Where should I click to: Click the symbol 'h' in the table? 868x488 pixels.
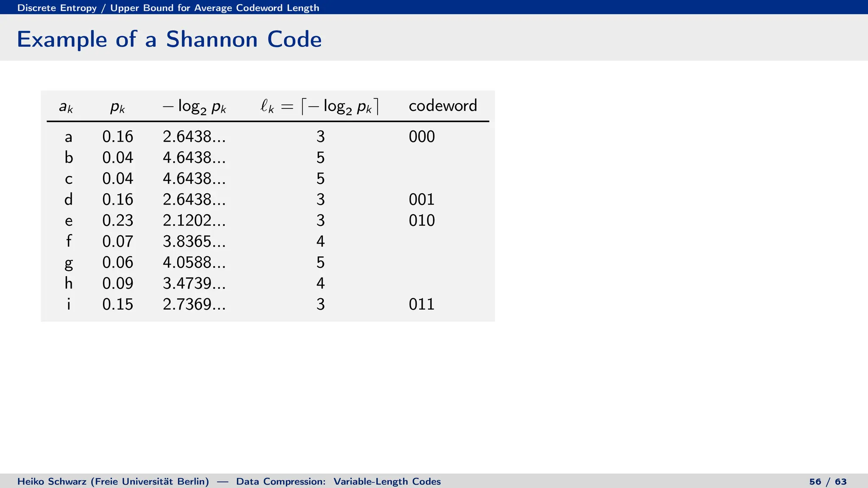[69, 283]
